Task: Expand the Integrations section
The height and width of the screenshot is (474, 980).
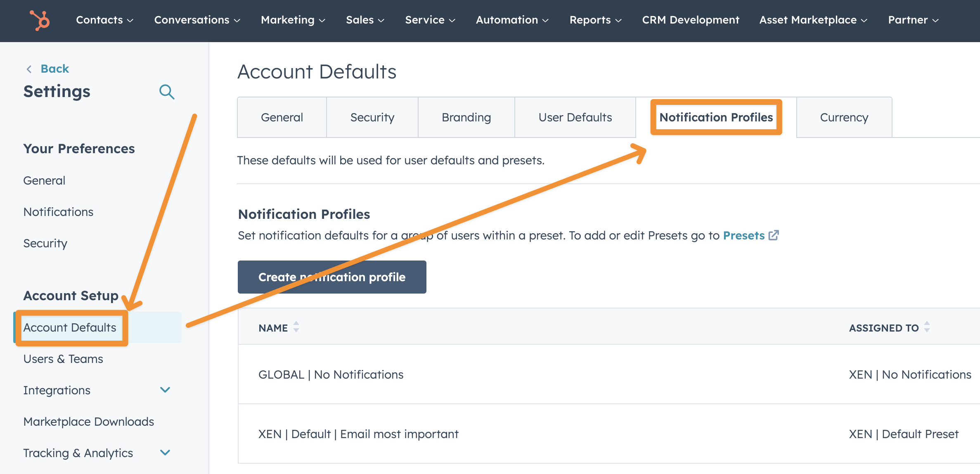Action: pyautogui.click(x=165, y=390)
